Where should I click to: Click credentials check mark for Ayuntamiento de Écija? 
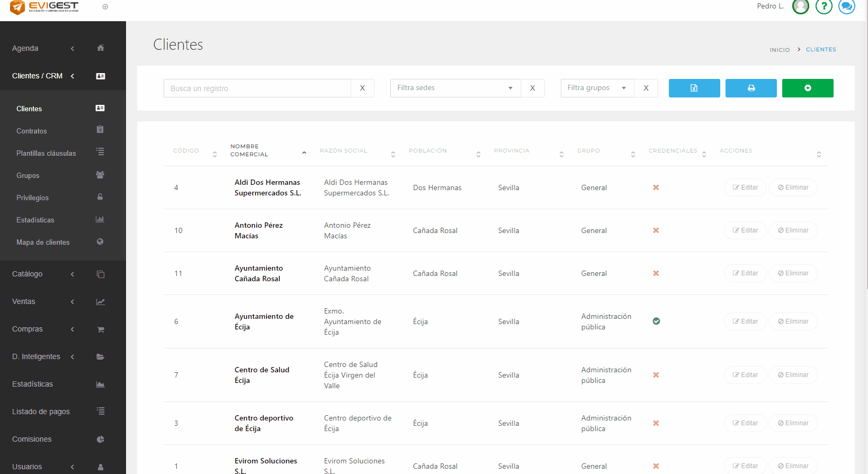656,321
